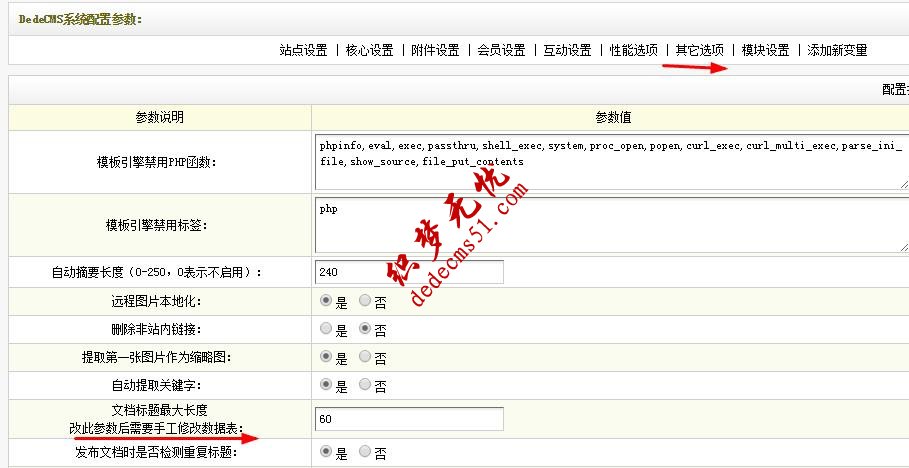Click the 删除非站内链接 label
The image size is (909, 468).
pos(156,329)
